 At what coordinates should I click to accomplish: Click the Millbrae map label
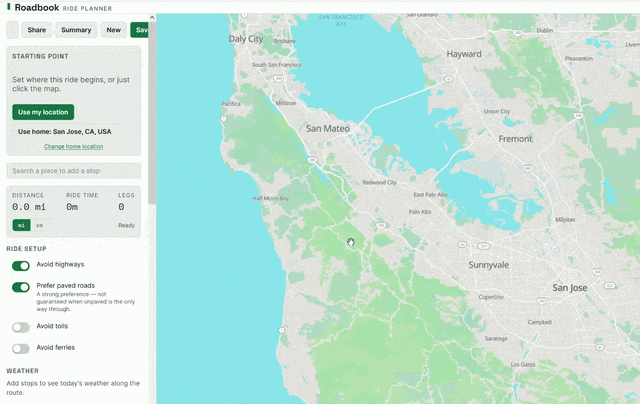pos(286,103)
